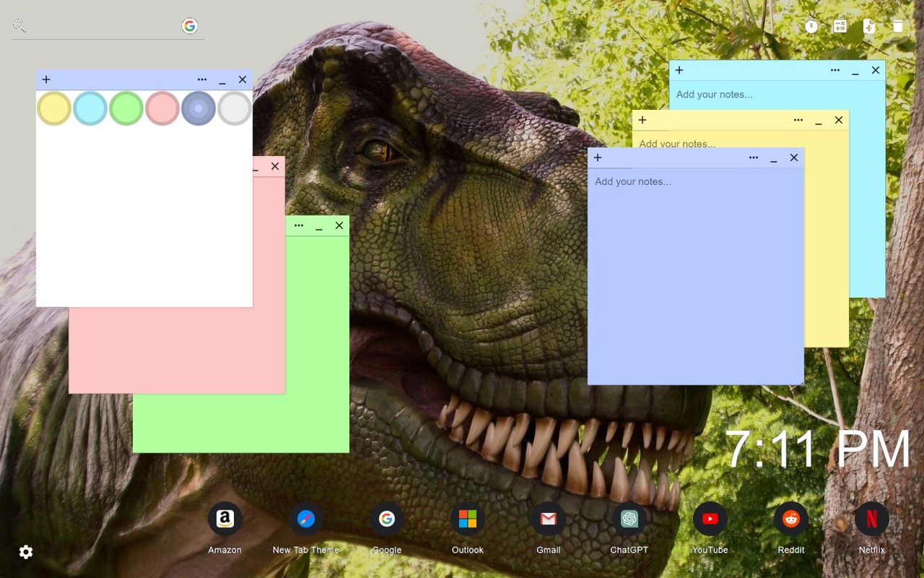Launch the ChatGPT shortcut
Viewport: 924px width, 578px height.
pyautogui.click(x=629, y=519)
